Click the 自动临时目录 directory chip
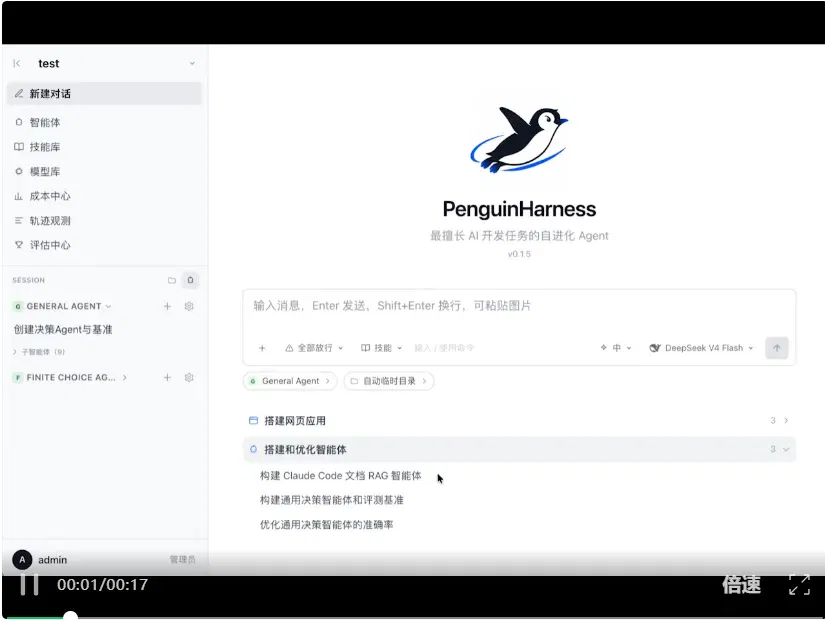Screen dimensions: 825x620 point(389,381)
